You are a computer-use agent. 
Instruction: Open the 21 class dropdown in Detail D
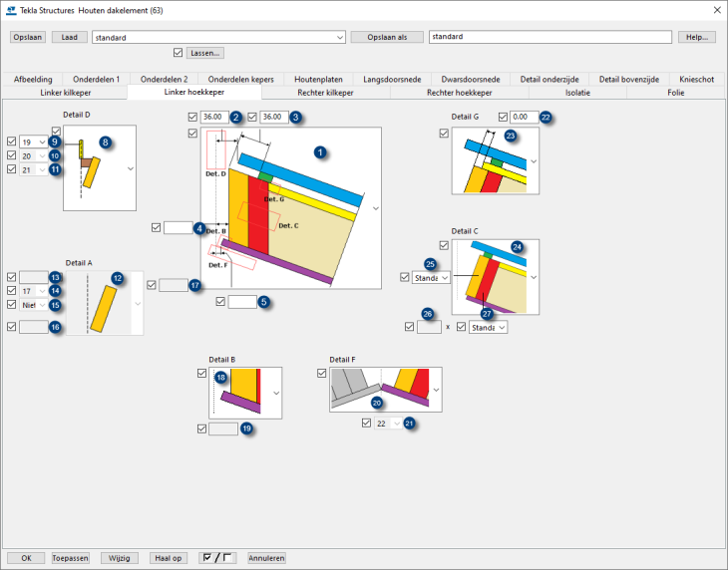(x=34, y=169)
